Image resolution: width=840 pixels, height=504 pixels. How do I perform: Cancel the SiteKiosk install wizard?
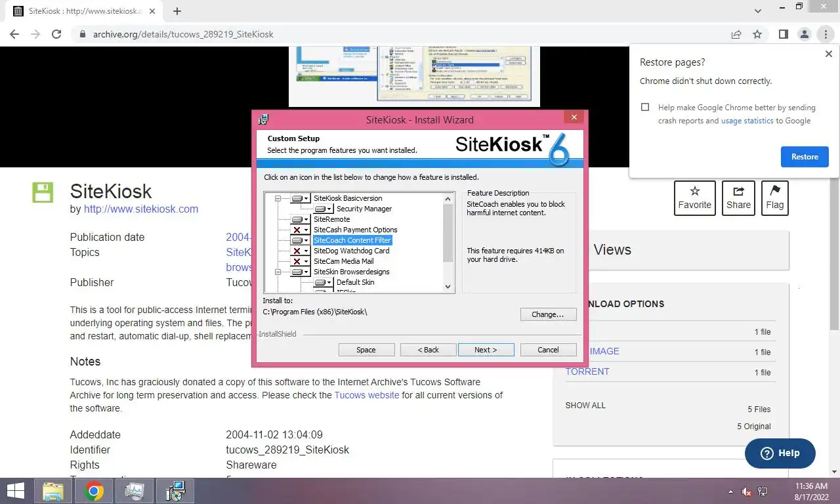(x=548, y=350)
